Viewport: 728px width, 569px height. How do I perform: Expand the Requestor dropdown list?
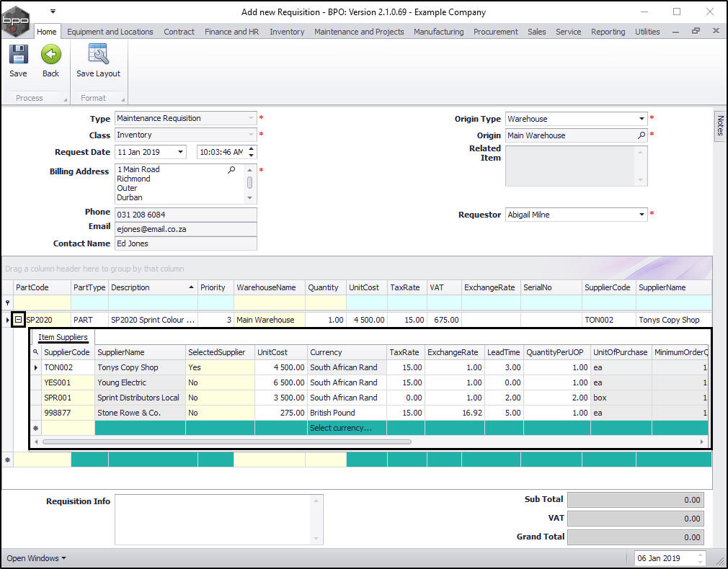coord(642,215)
